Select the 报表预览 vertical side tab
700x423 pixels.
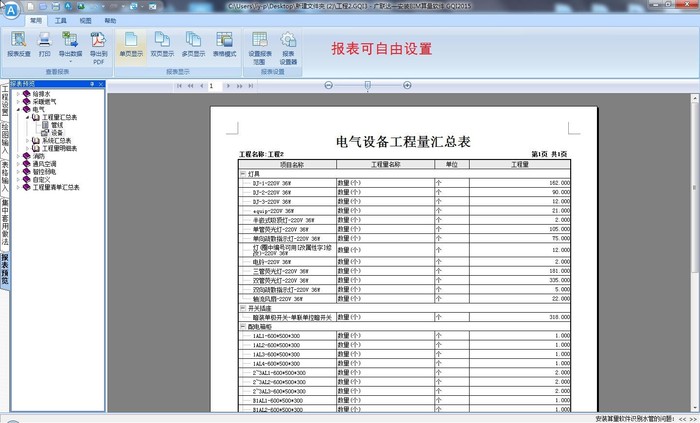pos(5,269)
